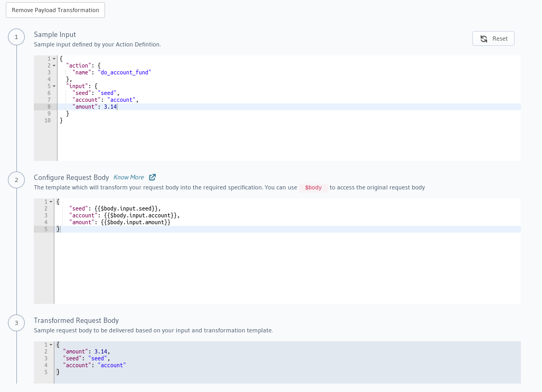Click line number 2 in the transformed body panel
The height and width of the screenshot is (392, 542).
point(46,351)
